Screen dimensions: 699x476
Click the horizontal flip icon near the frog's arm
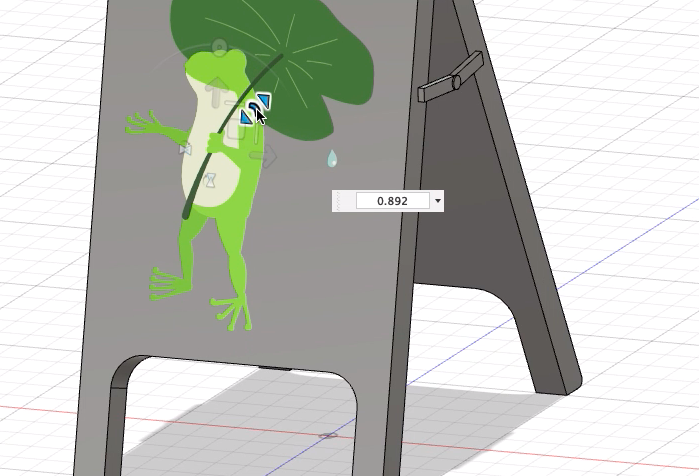(185, 149)
